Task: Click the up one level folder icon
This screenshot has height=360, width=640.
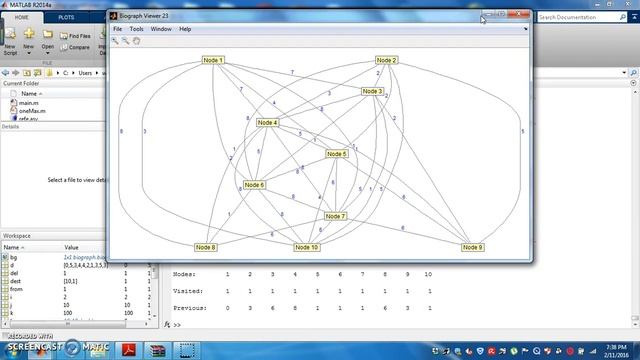Action: point(27,73)
